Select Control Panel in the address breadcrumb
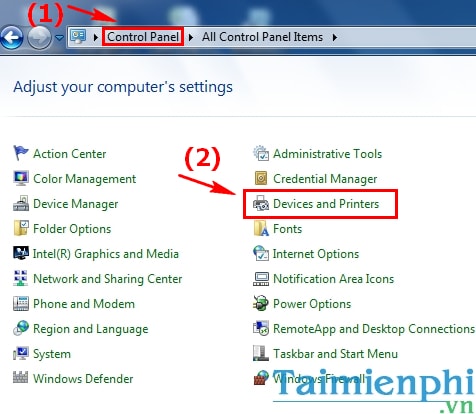476x414 pixels. (143, 37)
